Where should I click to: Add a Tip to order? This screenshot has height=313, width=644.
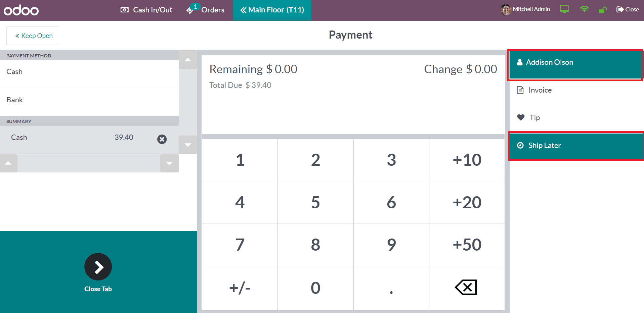576,118
